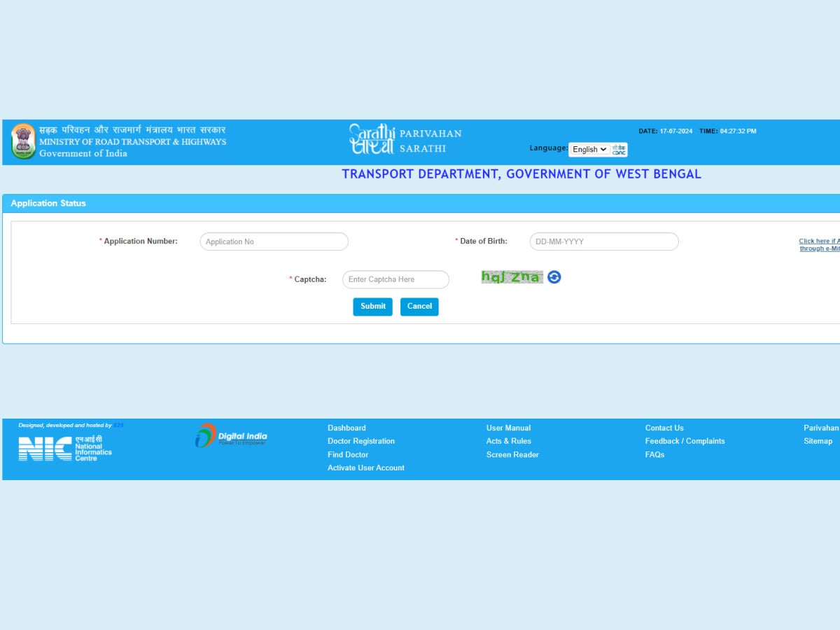
Task: Open the Doctor Registration link
Action: [x=361, y=441]
